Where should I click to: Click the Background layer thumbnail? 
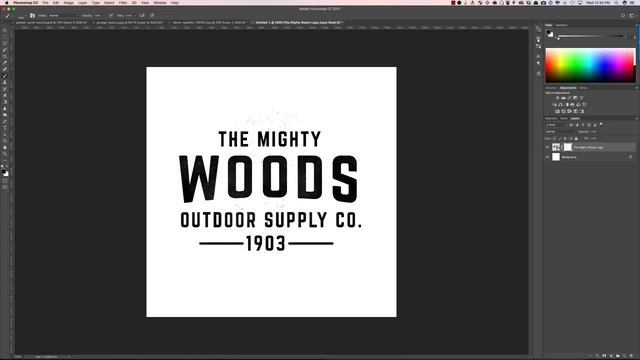click(556, 157)
